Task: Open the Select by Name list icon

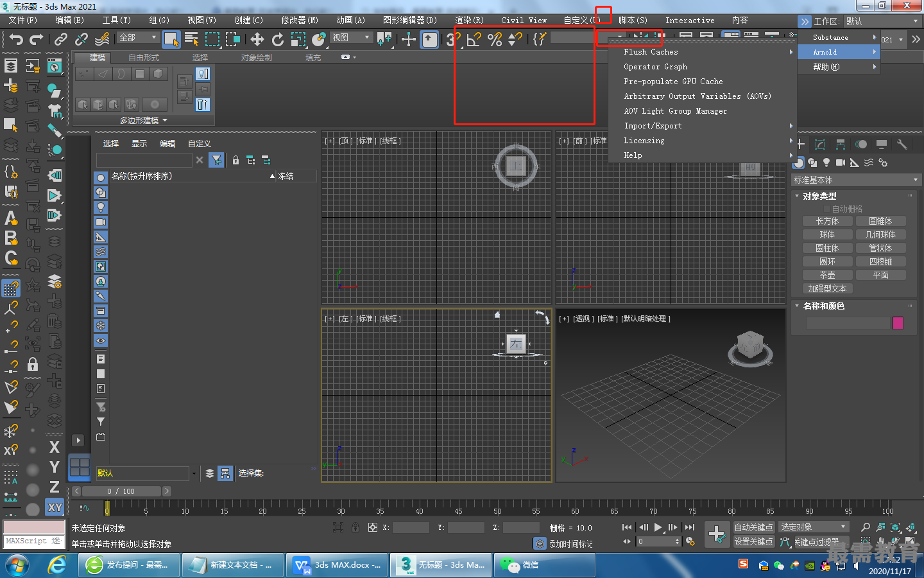Action: (191, 40)
